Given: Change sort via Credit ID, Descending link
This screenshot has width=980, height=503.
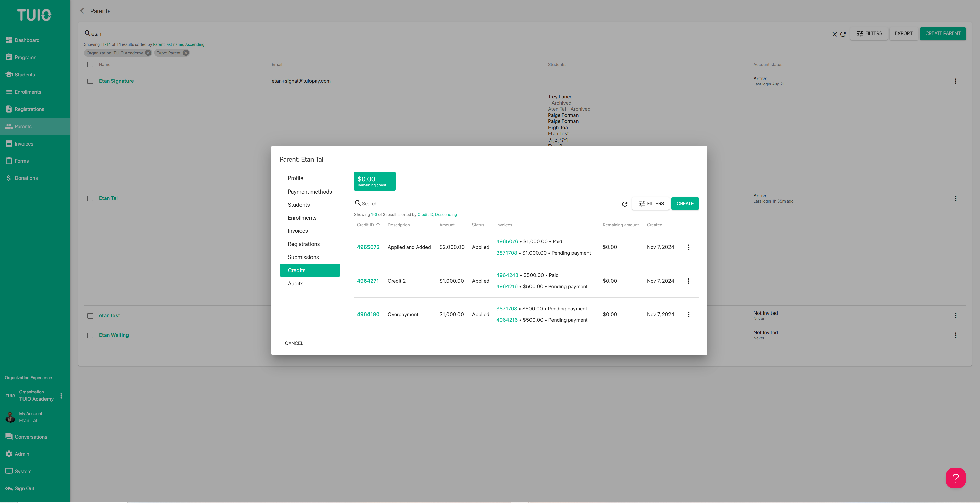Looking at the screenshot, I should pyautogui.click(x=437, y=214).
